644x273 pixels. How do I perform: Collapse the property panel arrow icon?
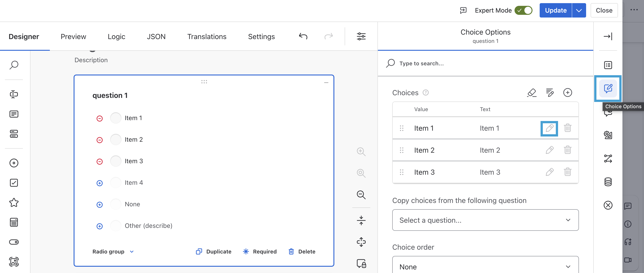pyautogui.click(x=608, y=36)
